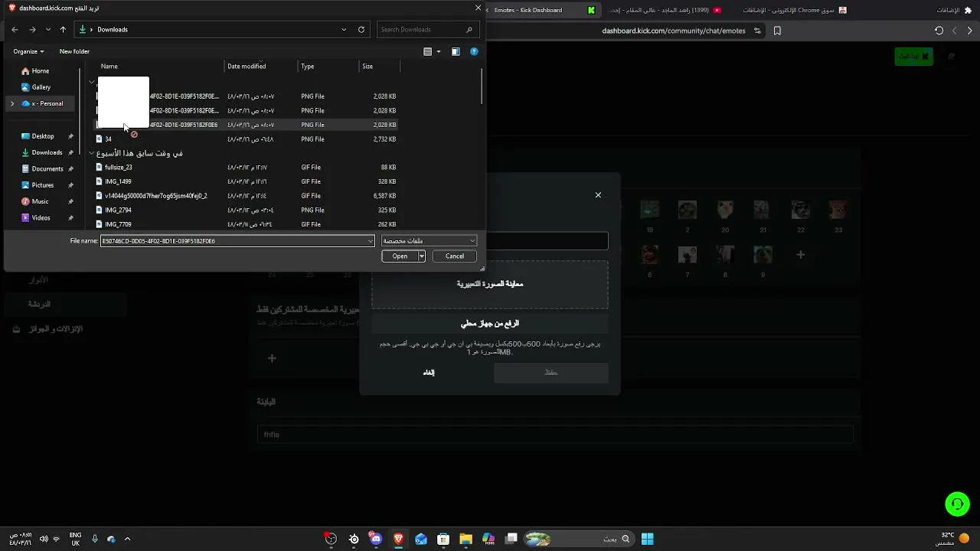Viewport: 980px width, 551px height.
Task: Show the preview pane in file dialog
Action: tap(456, 51)
